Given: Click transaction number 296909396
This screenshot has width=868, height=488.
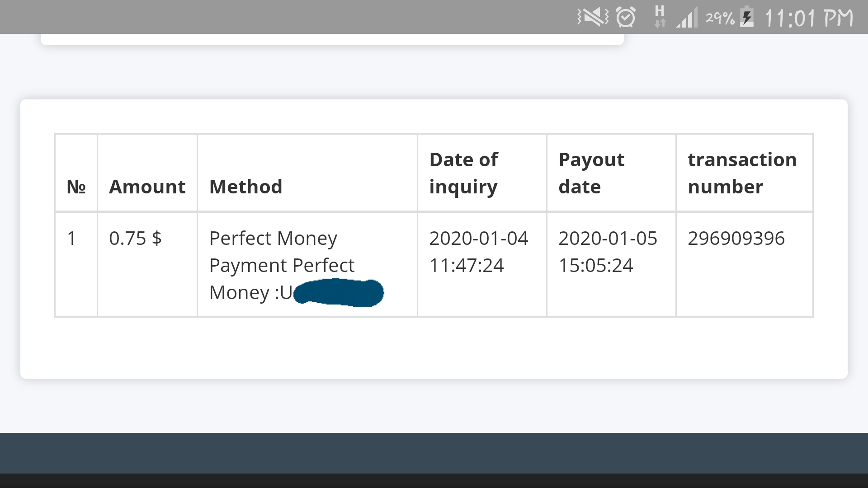Looking at the screenshot, I should pyautogui.click(x=736, y=238).
